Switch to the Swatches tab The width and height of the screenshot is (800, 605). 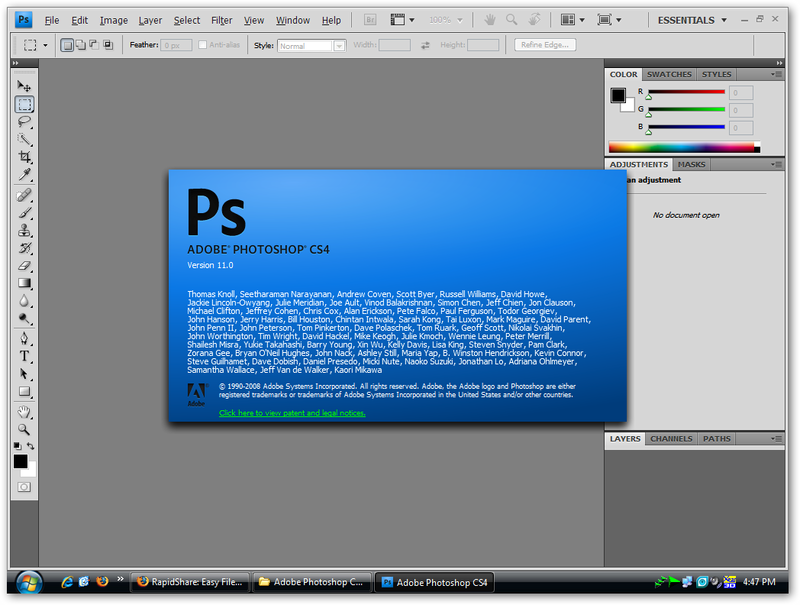[669, 74]
